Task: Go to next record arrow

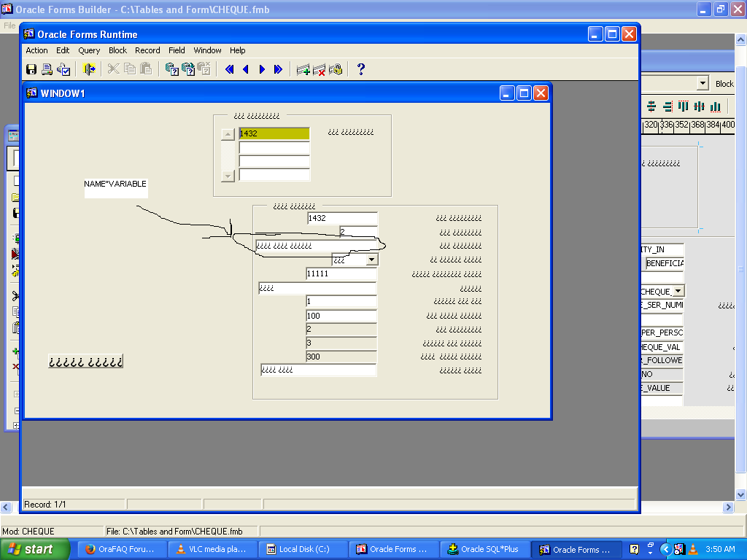Action: [x=262, y=69]
